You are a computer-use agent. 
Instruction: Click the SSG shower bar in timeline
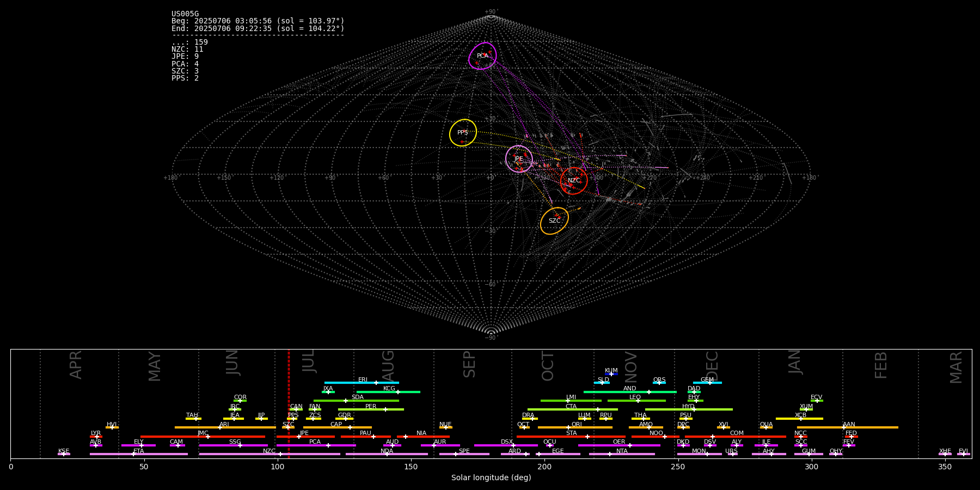coord(233,445)
